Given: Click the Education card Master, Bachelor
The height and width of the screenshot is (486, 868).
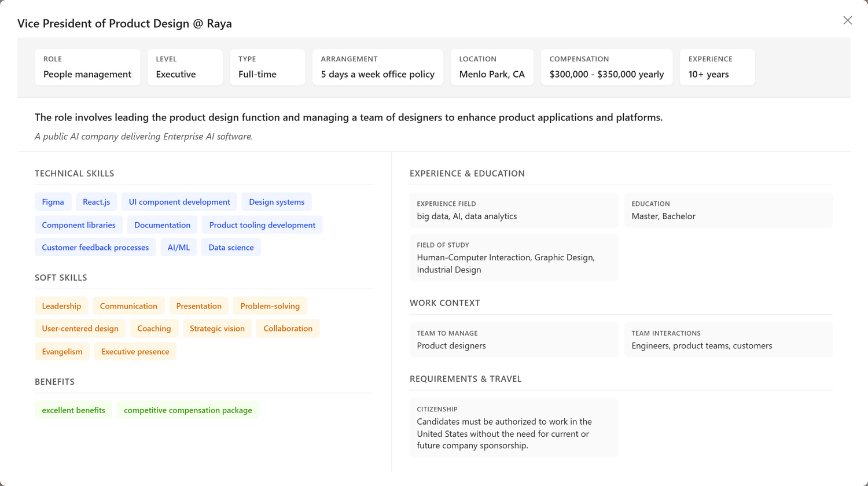Looking at the screenshot, I should click(729, 210).
